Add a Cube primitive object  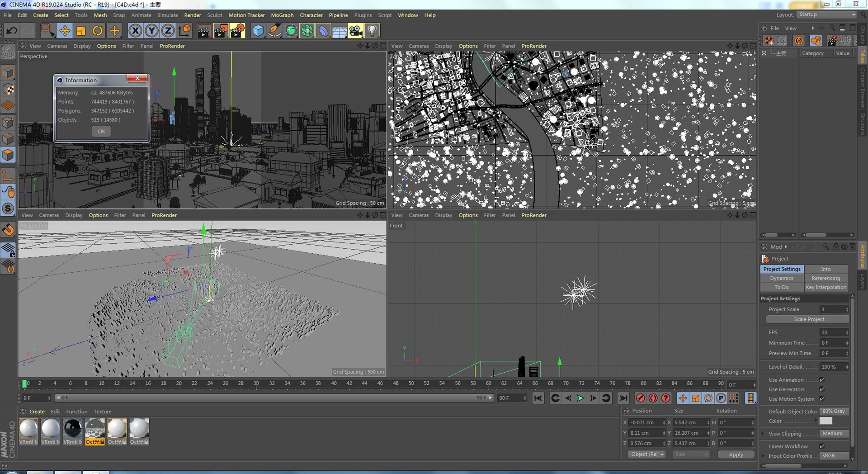click(x=258, y=31)
